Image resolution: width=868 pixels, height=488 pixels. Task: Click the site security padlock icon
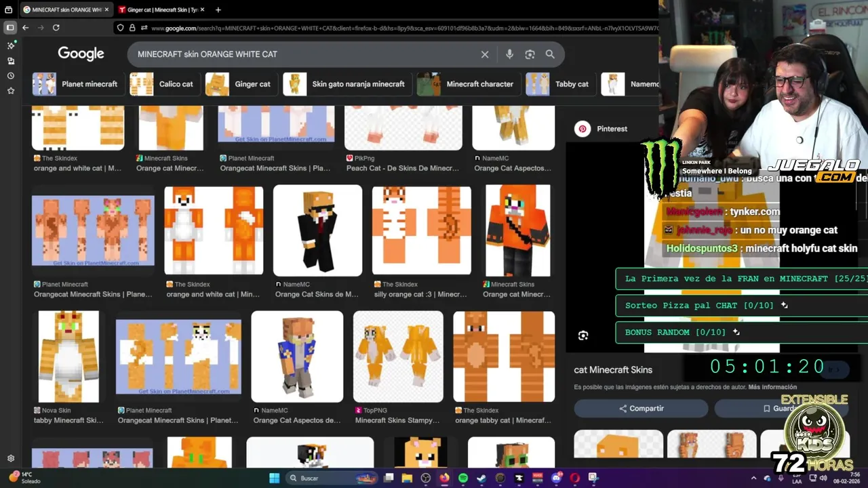tap(132, 28)
